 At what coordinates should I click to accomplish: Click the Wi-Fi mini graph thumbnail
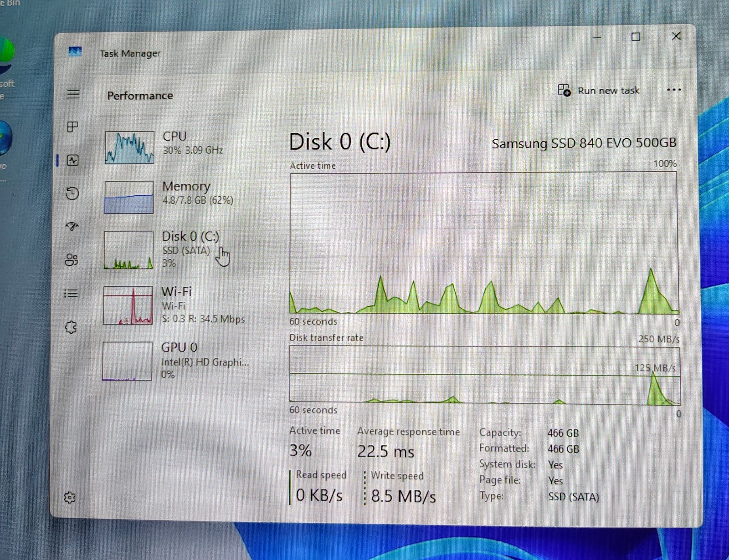click(x=128, y=305)
